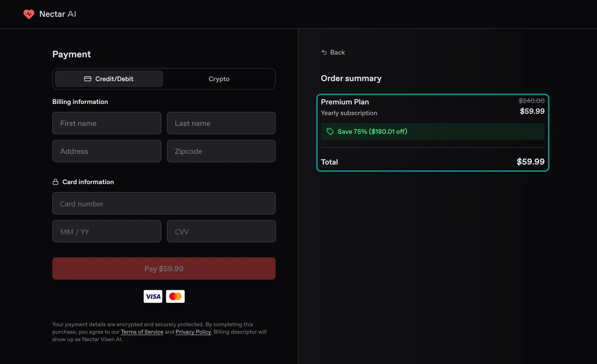Viewport: 597px width, 364px height.
Task: Select the Card number input
Action: tap(164, 203)
